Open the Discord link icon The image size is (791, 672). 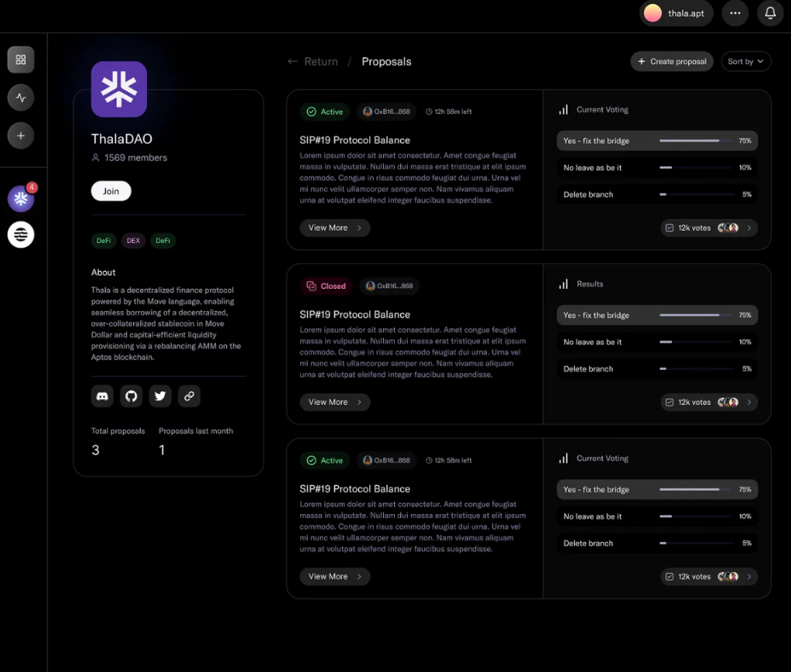tap(102, 396)
